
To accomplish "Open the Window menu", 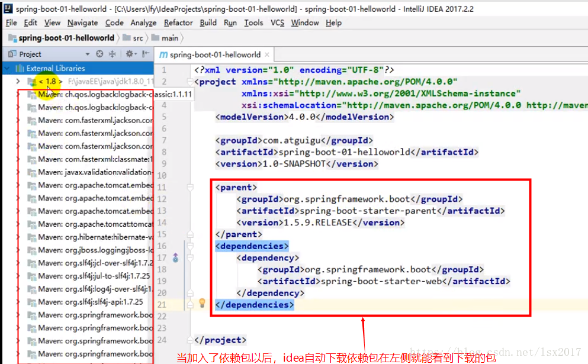I will tap(305, 23).
